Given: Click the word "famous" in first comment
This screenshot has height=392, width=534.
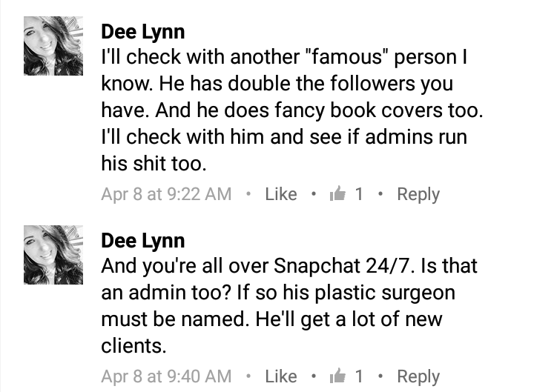Looking at the screenshot, I should tap(347, 56).
